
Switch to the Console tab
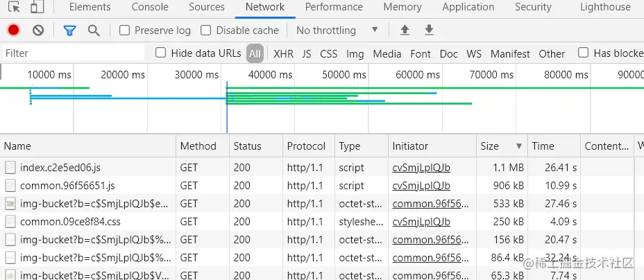[x=150, y=7]
